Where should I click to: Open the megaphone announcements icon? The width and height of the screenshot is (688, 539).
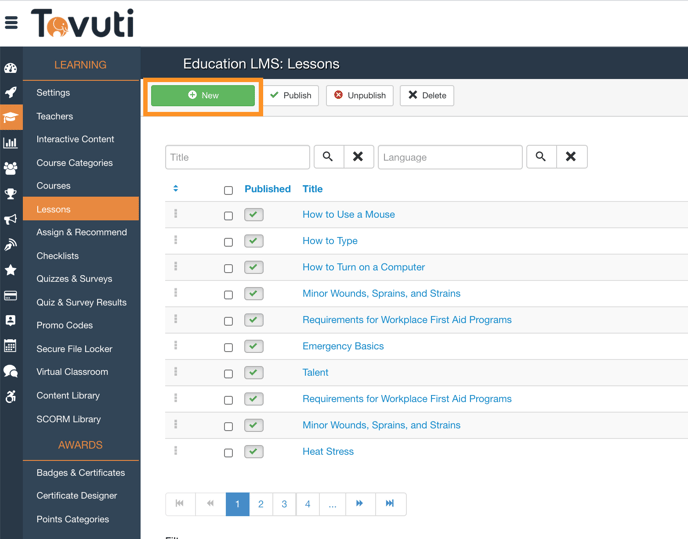pos(11,219)
